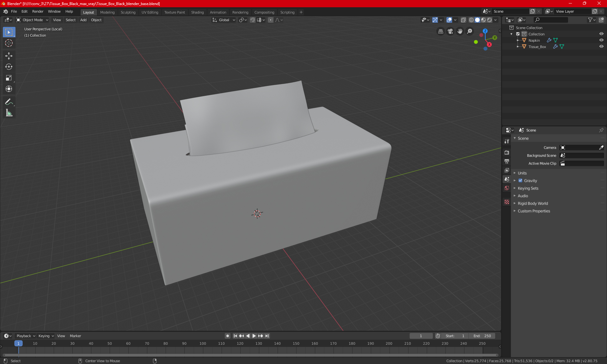607x364 pixels.
Task: Open the Add menu in viewport header
Action: pos(83,20)
